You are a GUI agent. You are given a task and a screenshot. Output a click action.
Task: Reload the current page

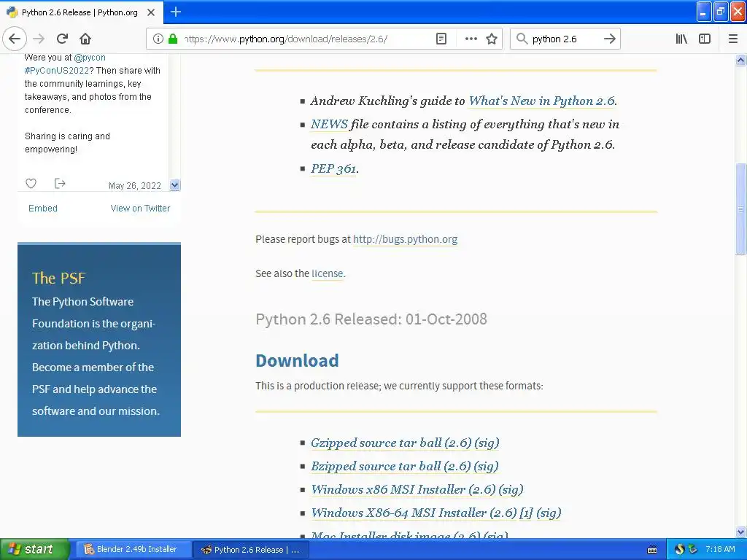[62, 39]
